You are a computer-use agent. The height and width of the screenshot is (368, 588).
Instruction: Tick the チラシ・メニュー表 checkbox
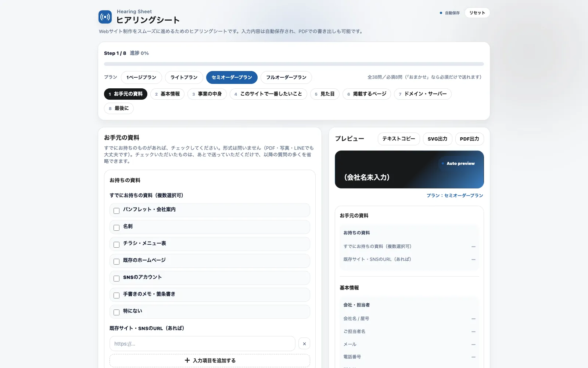click(x=116, y=245)
